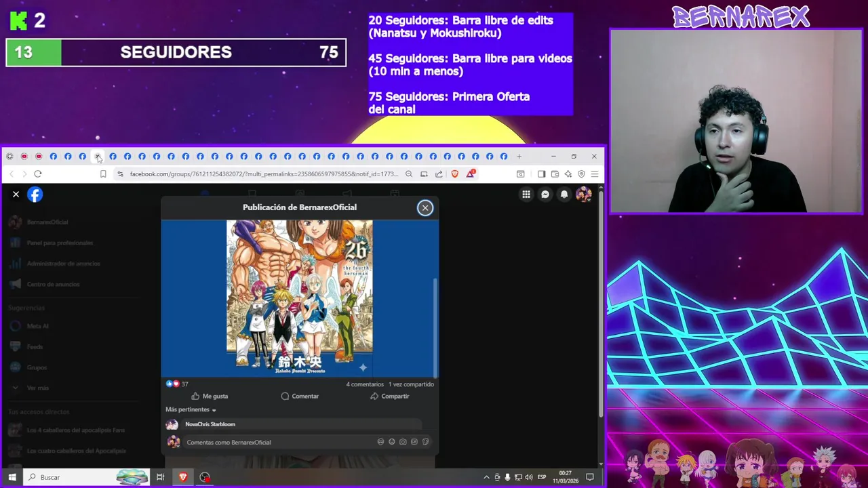868x488 pixels.
Task: Close the Publicación de BernarexOficial dialog
Action: coord(425,207)
